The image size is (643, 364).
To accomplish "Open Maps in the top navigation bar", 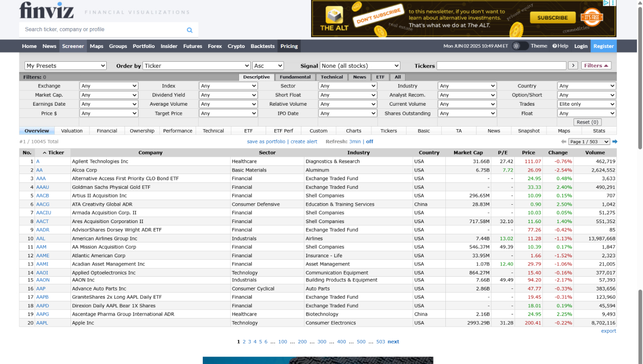I will coord(97,46).
